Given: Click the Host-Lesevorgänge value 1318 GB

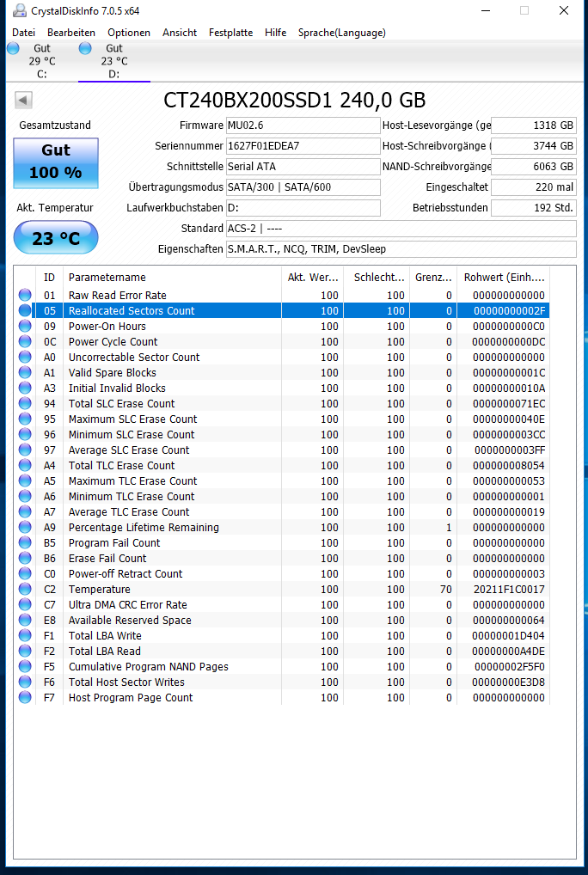Looking at the screenshot, I should 533,125.
